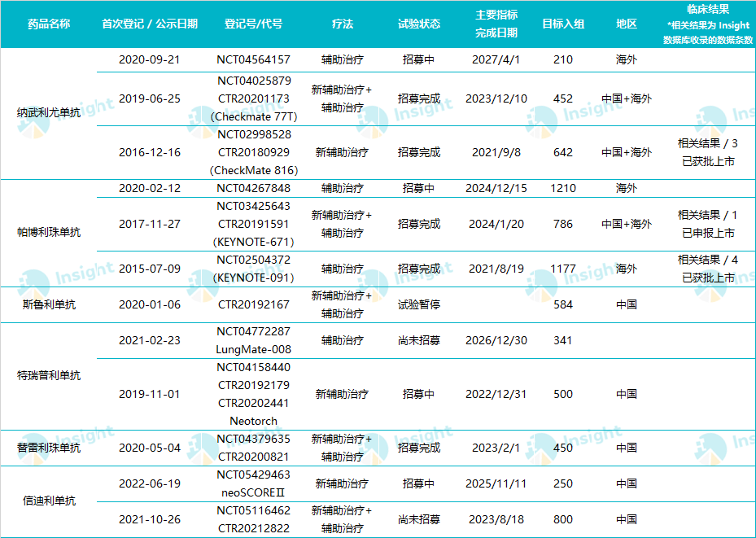Click the 相关结果 / 3 result link
756x538 pixels.
pos(707,144)
